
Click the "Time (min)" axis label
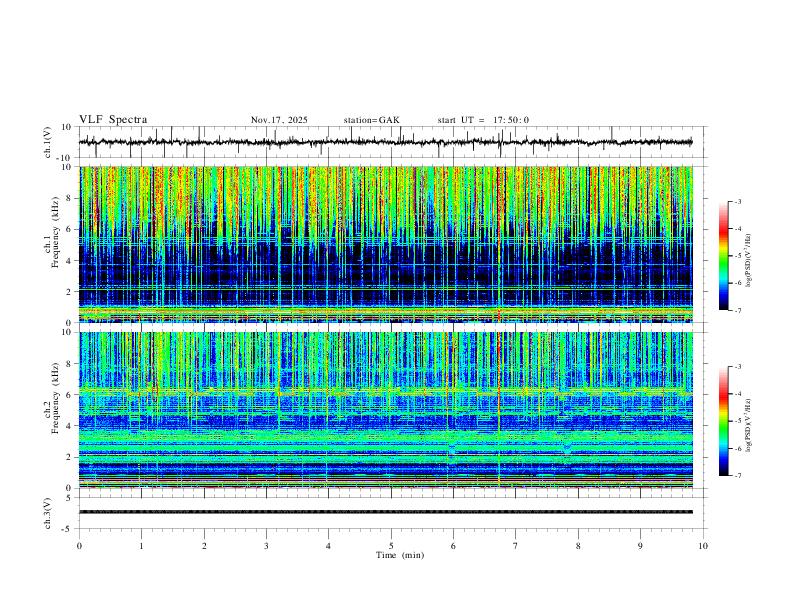coord(400,555)
